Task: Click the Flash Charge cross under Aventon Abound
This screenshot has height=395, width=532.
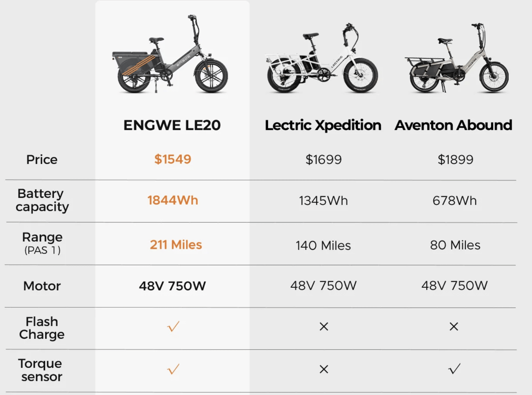Action: [454, 327]
